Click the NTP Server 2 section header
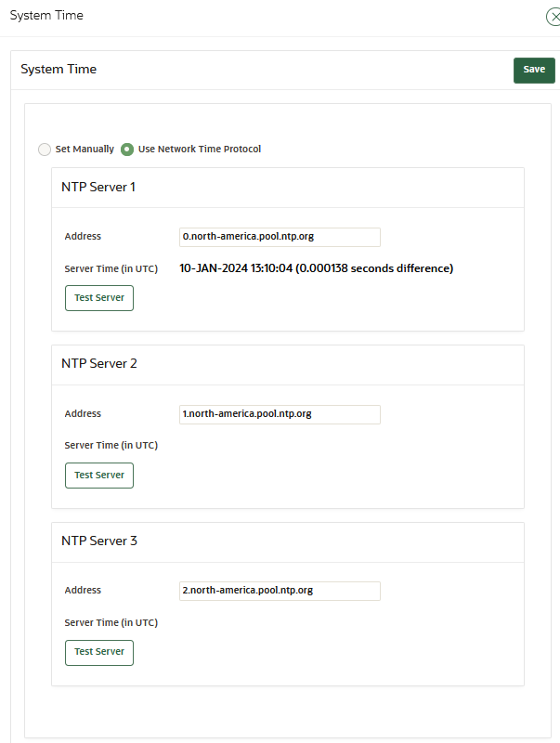Viewport: 560px width, 743px height. tap(99, 363)
